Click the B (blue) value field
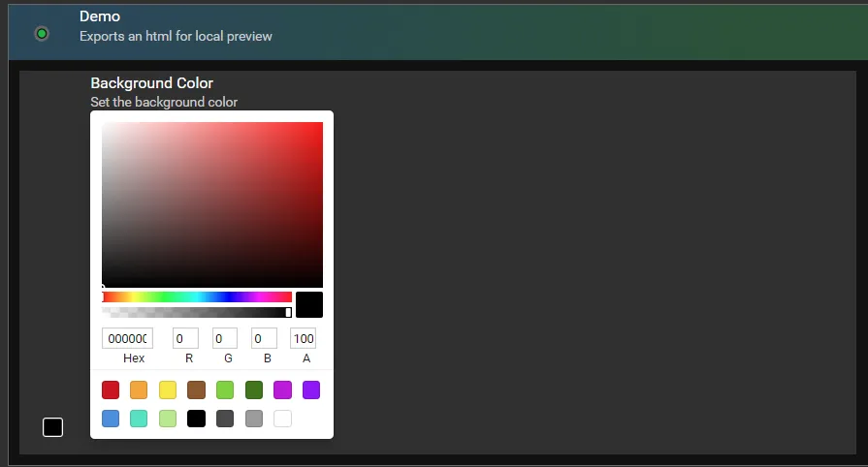Viewport: 868px width, 467px height. [264, 338]
